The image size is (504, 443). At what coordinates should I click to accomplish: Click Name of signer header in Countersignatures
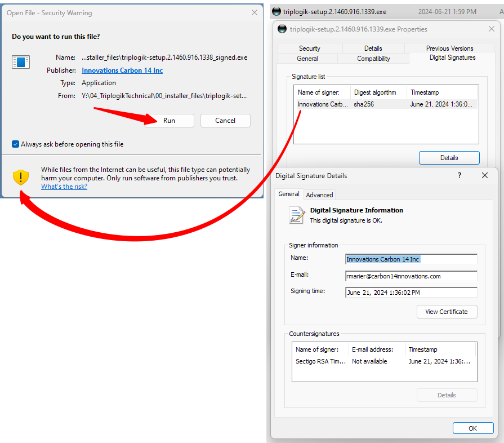(x=320, y=349)
